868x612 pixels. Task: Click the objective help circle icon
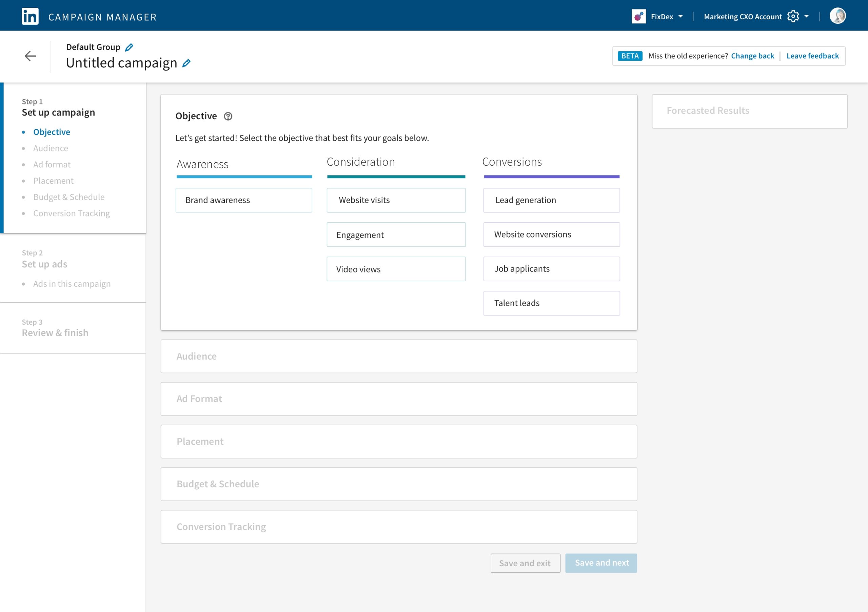228,116
